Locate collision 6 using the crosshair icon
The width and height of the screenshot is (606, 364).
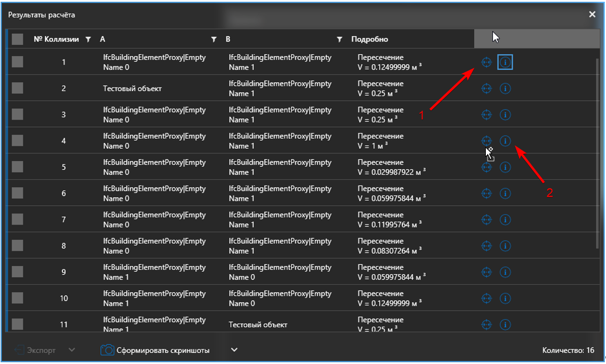(x=486, y=193)
